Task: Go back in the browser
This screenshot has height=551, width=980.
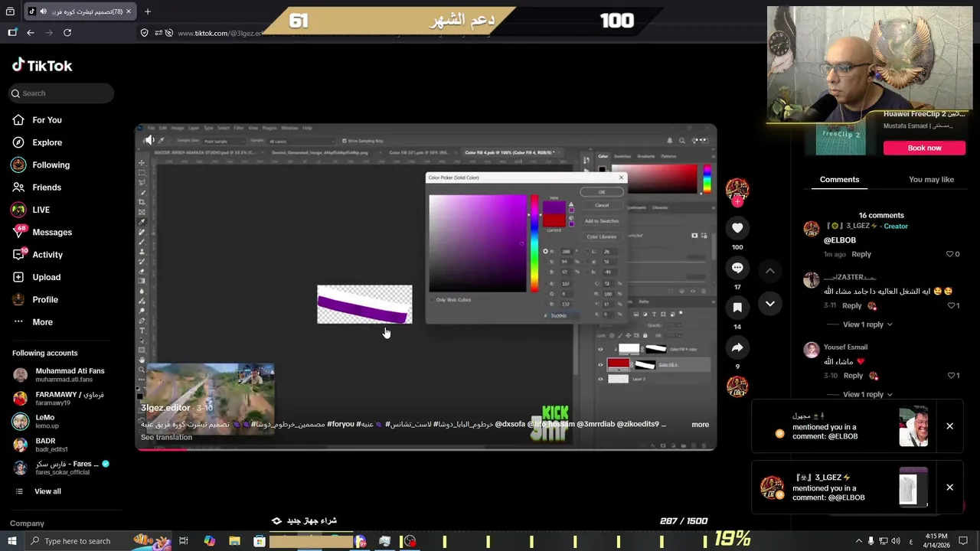Action: tap(31, 33)
